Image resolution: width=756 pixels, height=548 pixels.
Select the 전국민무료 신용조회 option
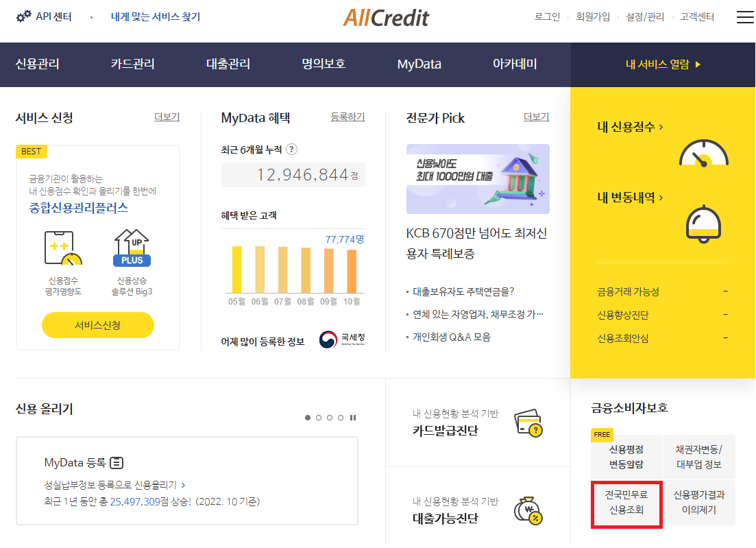click(x=626, y=504)
